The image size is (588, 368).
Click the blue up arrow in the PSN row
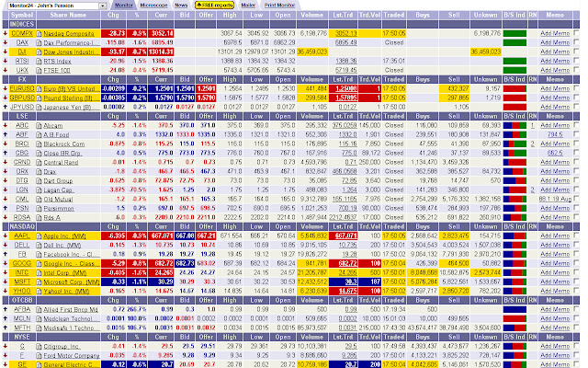pos(6,208)
